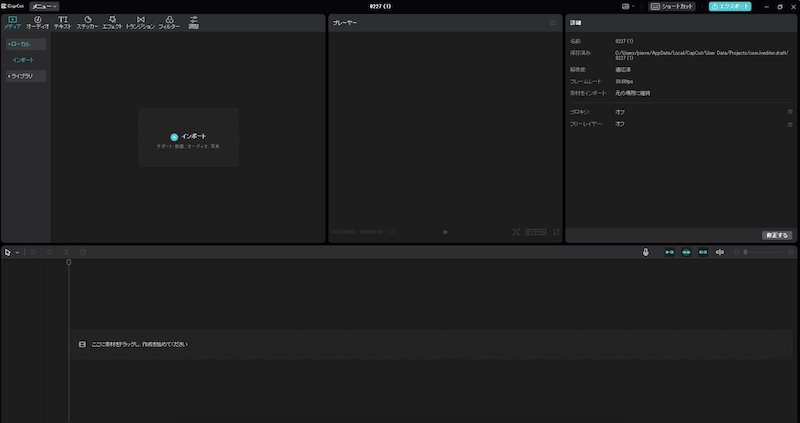The width and height of the screenshot is (800, 423).
Task: Click the エクスポート (Export) button
Action: coord(730,7)
